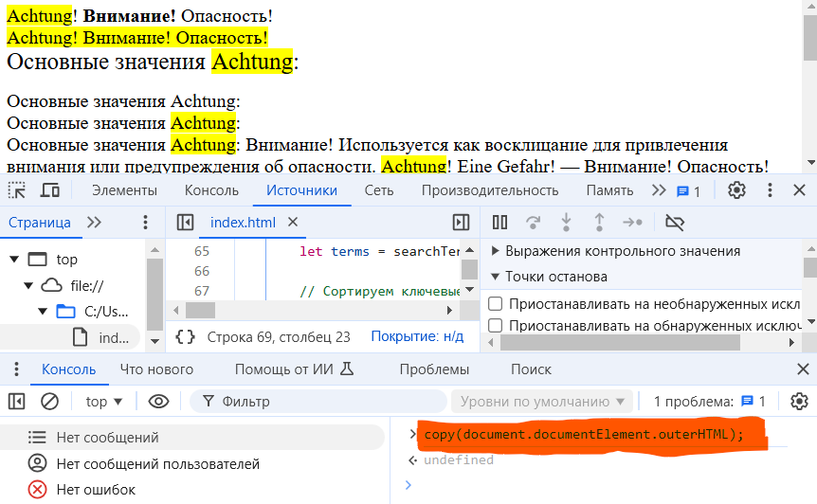The height and width of the screenshot is (504, 817).
Task: Open the Сеть tab
Action: click(379, 190)
